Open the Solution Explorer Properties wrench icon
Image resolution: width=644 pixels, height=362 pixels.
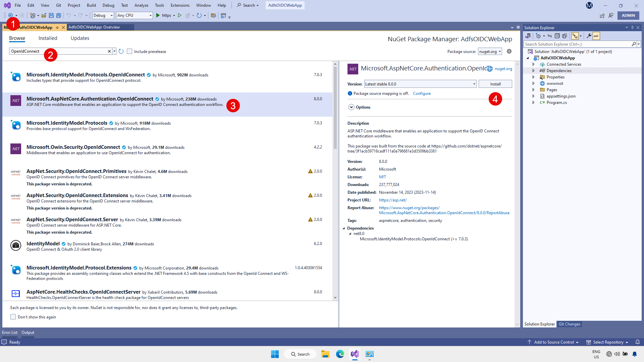tap(589, 36)
